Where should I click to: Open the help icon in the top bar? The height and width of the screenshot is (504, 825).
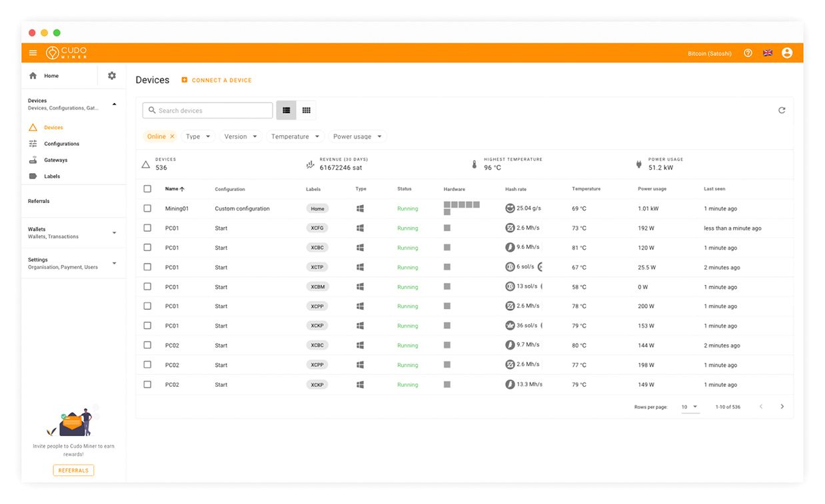(748, 53)
